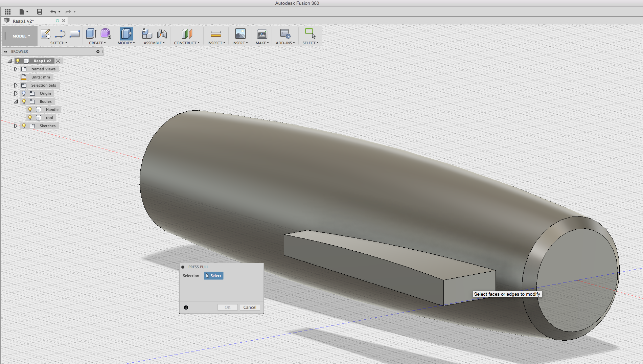Click the Insert panel image icon

pos(240,34)
